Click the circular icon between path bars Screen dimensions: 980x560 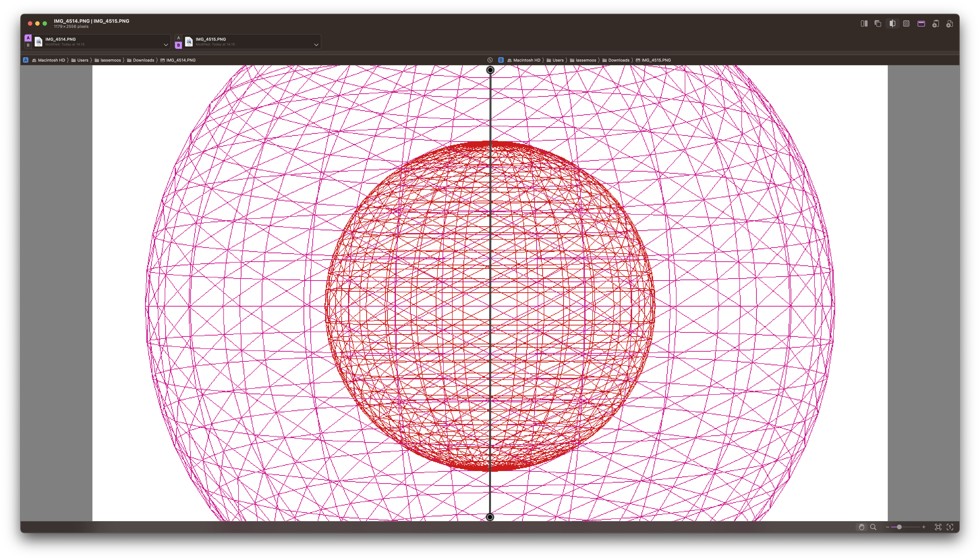(490, 60)
